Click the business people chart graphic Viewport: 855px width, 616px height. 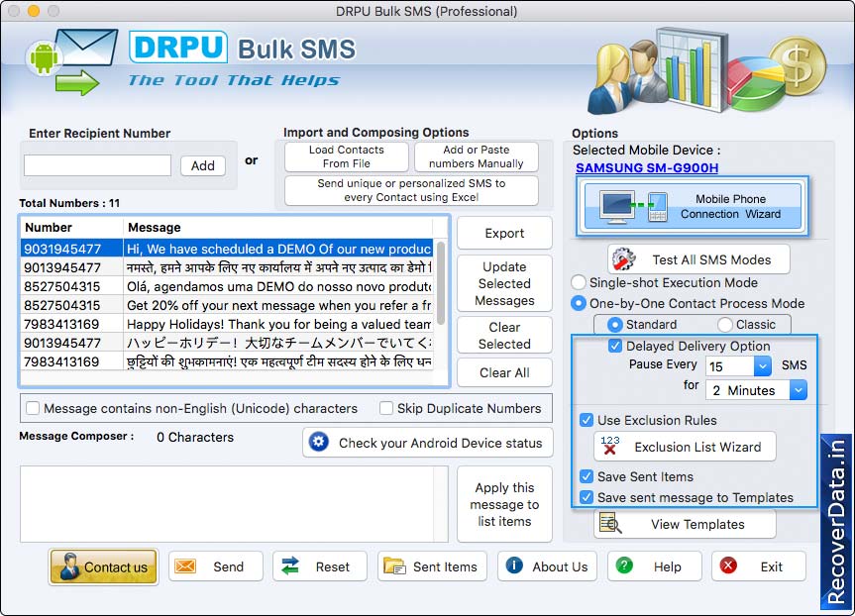point(706,72)
